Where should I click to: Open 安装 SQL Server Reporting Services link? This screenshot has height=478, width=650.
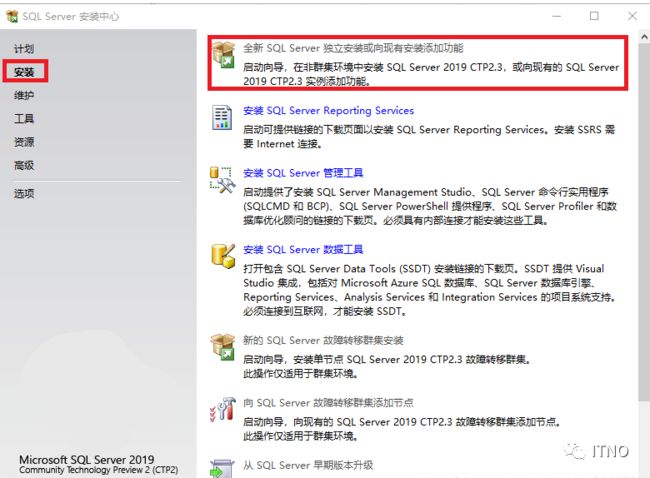point(328,111)
